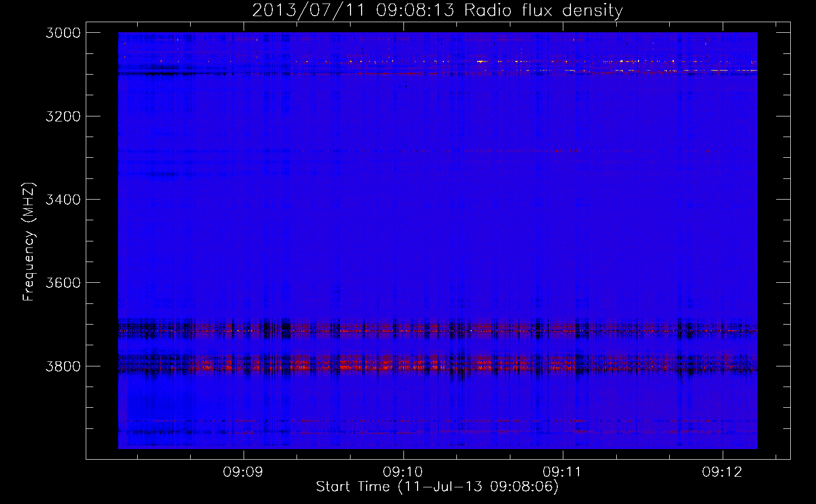Click the "3000" frequency tick label

tap(63, 33)
